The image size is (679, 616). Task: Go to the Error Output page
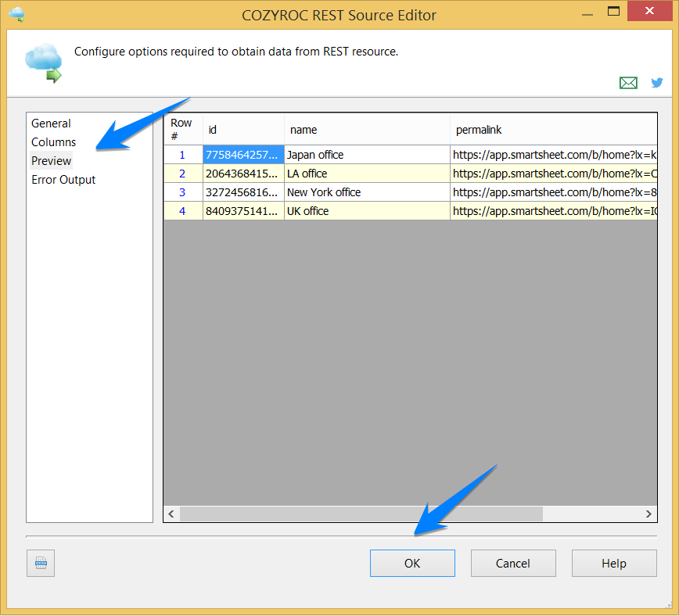[x=63, y=180]
